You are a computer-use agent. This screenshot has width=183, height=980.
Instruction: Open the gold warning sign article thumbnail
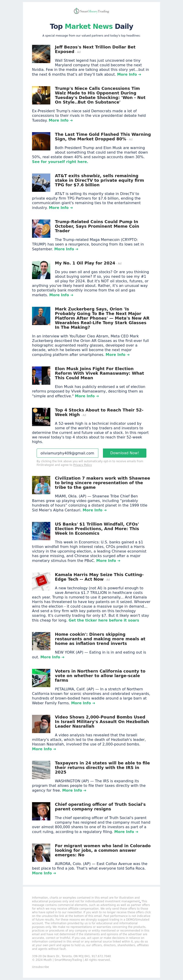(41, 142)
